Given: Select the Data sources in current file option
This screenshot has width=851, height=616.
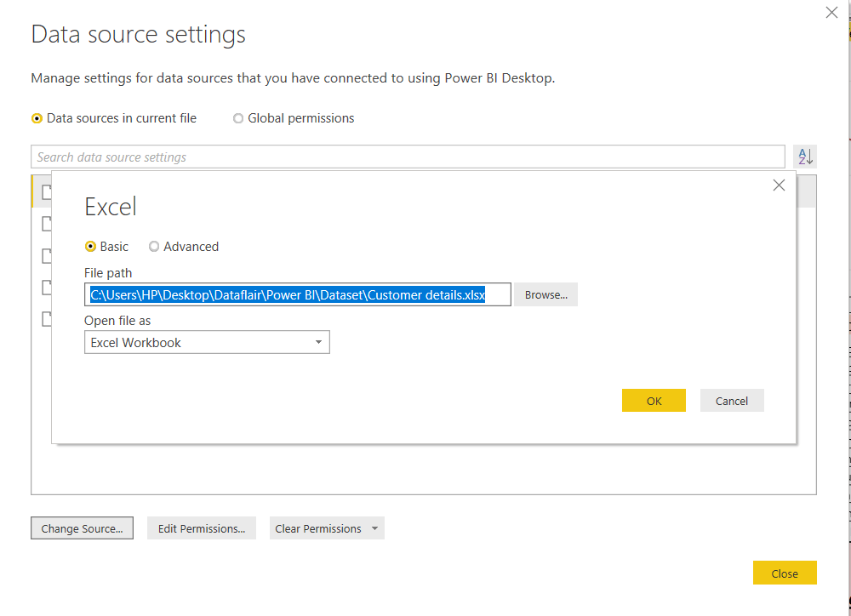Looking at the screenshot, I should pyautogui.click(x=37, y=117).
